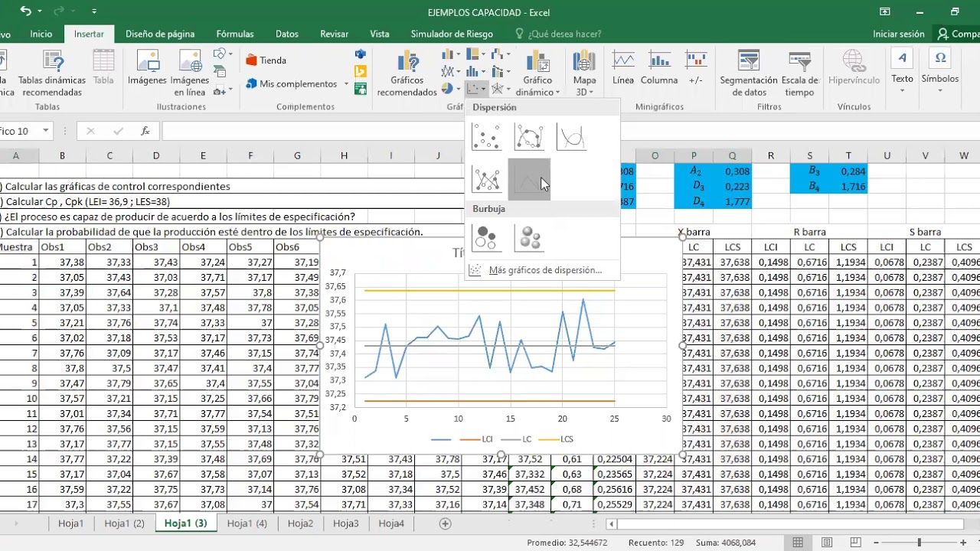
Task: Open the Revisar ribbon tab
Action: tap(335, 34)
